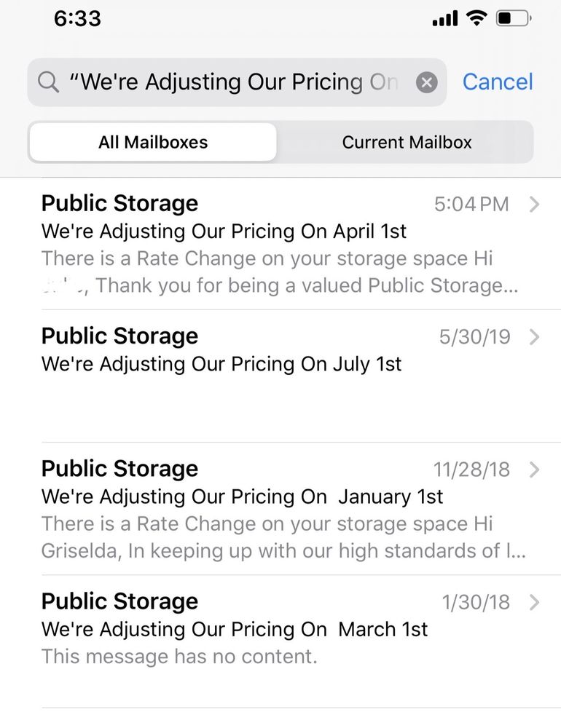Screen dimensions: 561x728
Task: Tap the Griselda rate change preview text
Action: point(267,537)
